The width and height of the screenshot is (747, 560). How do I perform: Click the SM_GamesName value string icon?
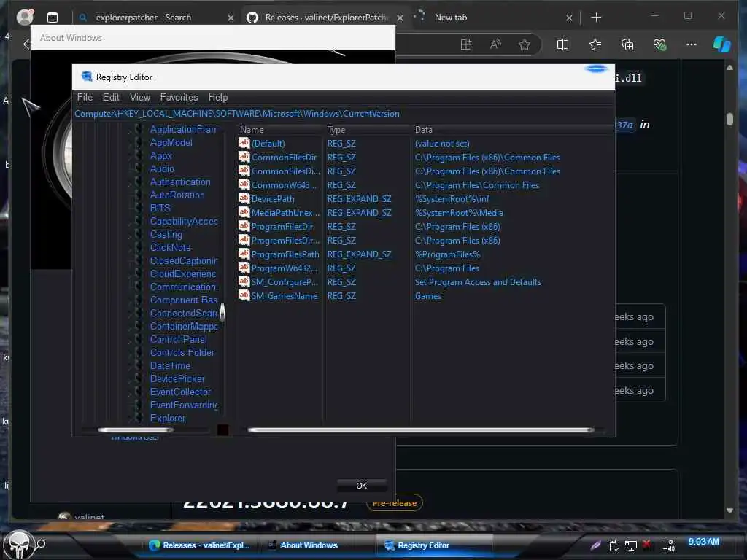pyautogui.click(x=244, y=295)
